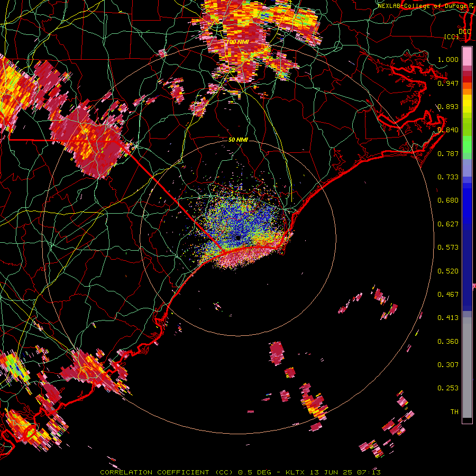Select the 0.573 scale value
Image resolution: width=476 pixels, height=476 pixels.
pyautogui.click(x=448, y=248)
